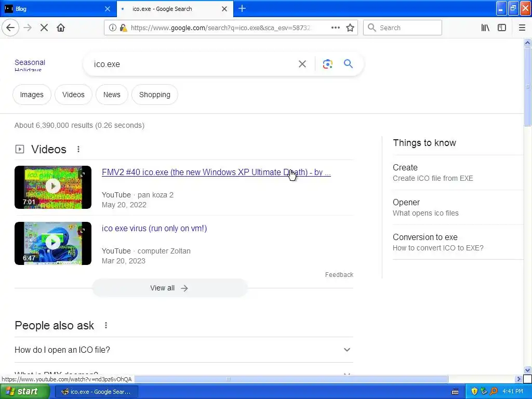Image resolution: width=532 pixels, height=399 pixels.
Task: Click the About 6,390,000 results text
Action: pyautogui.click(x=79, y=125)
